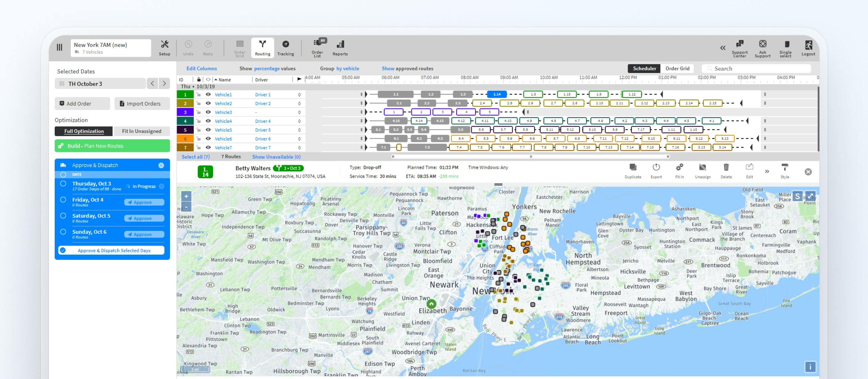Click the Add Order button
The height and width of the screenshot is (379, 868).
(82, 103)
